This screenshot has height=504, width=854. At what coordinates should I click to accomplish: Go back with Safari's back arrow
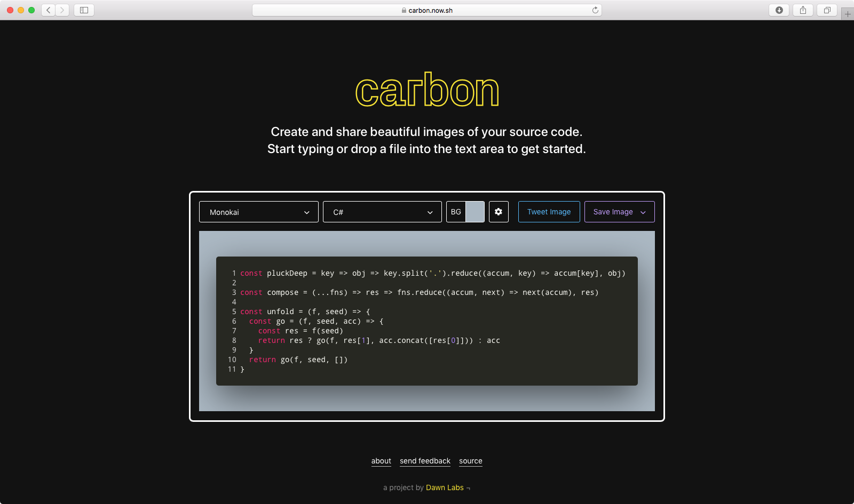49,10
